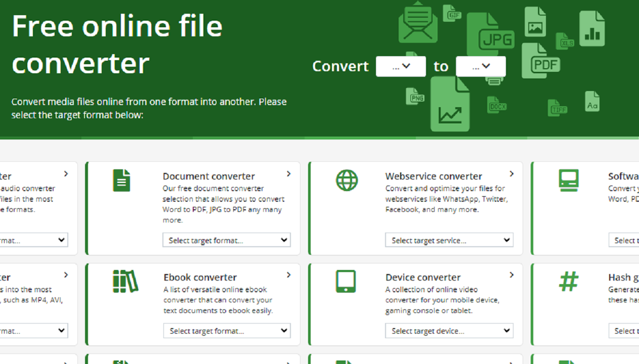Open the Convert source format dropdown
Screen dimensions: 639x364
[x=401, y=66]
